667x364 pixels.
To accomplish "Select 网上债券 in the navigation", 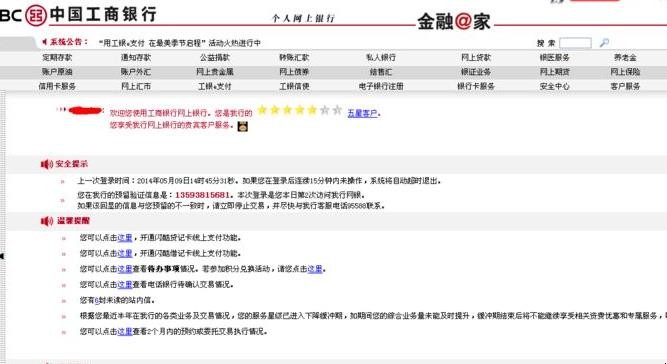I will click(294, 72).
